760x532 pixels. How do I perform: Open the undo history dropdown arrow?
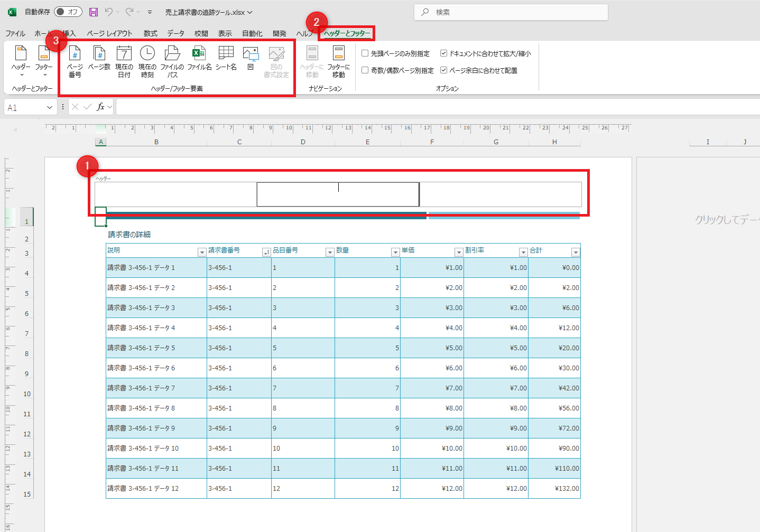pos(117,12)
